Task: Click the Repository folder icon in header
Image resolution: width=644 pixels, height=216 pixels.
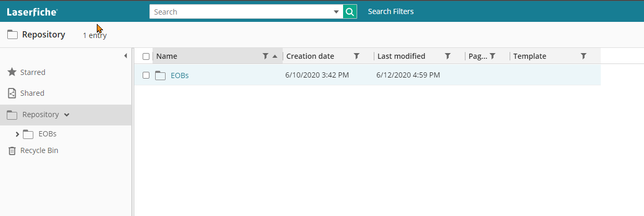Action: (x=12, y=35)
